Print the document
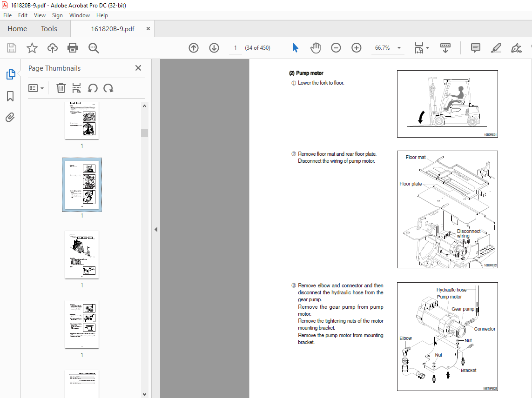Screen dimensions: 532x398 pos(73,48)
